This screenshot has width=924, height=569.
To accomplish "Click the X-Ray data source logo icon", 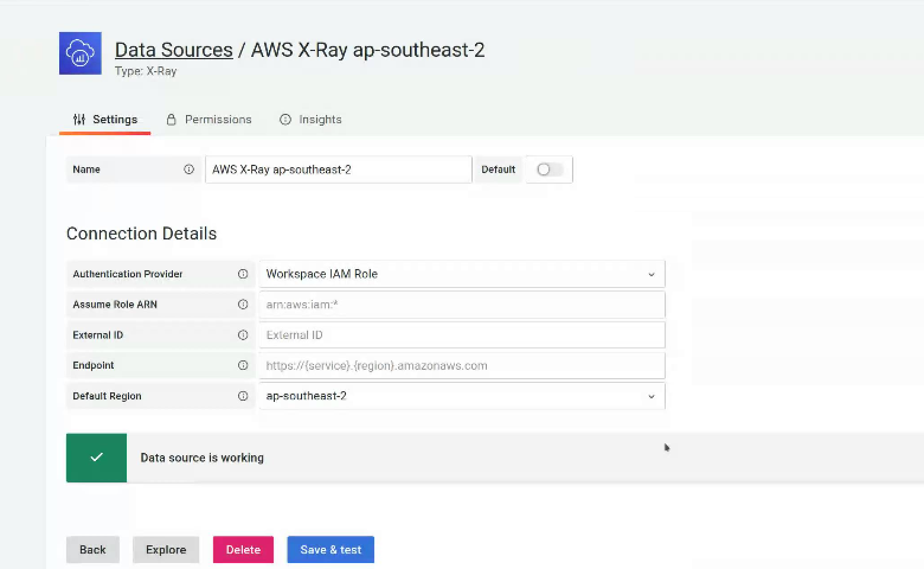I will click(80, 53).
